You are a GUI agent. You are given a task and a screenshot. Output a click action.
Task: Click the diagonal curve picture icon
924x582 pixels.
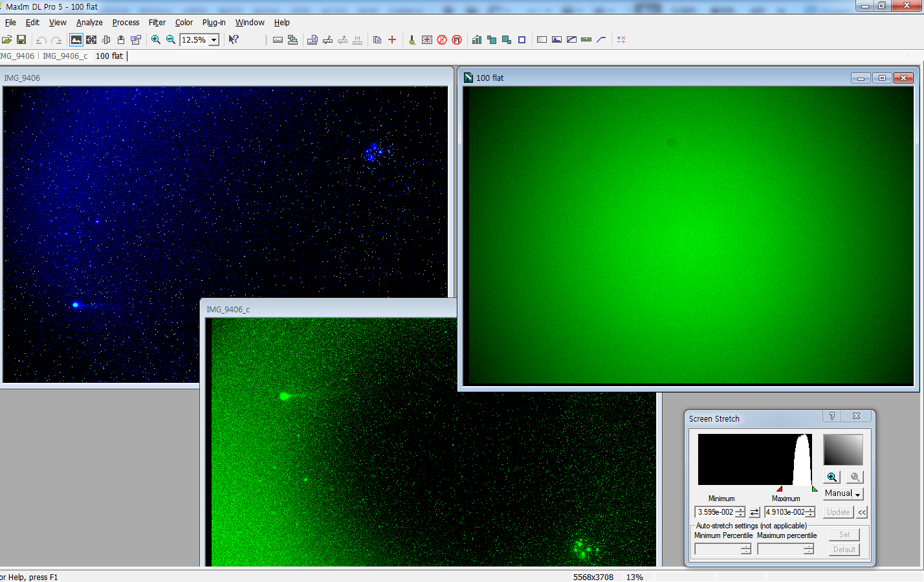[x=571, y=39]
